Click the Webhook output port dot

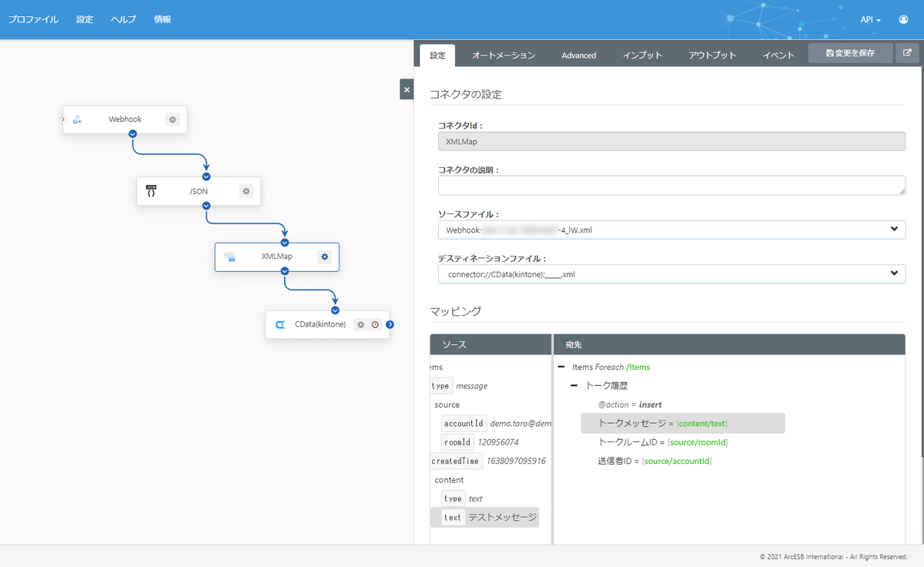pyautogui.click(x=132, y=133)
